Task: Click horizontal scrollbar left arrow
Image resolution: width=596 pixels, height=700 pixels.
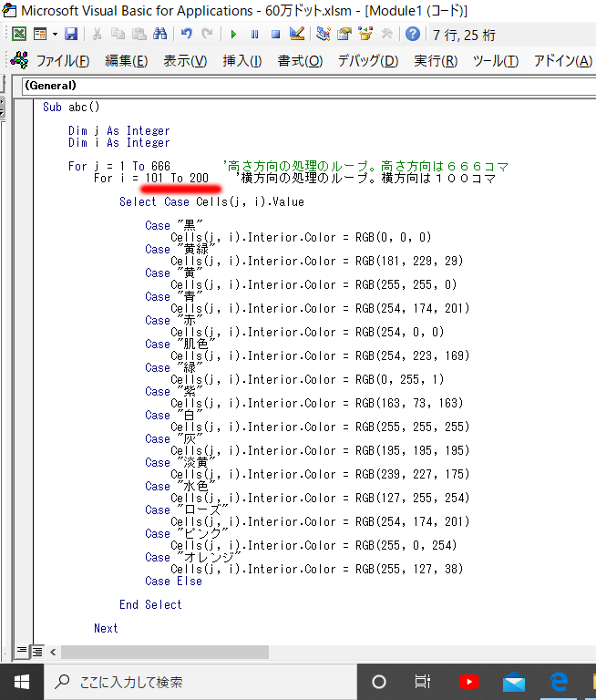Action: (53, 652)
